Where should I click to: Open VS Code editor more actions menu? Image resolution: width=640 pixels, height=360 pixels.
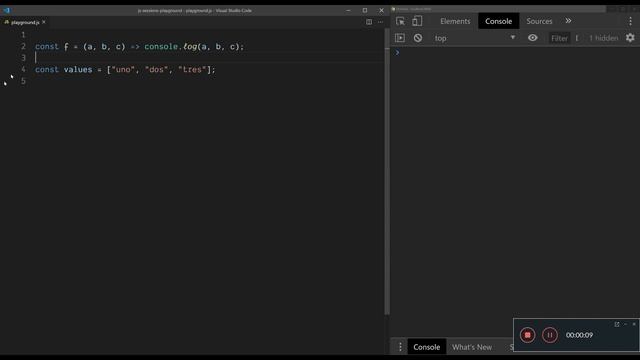pos(380,22)
